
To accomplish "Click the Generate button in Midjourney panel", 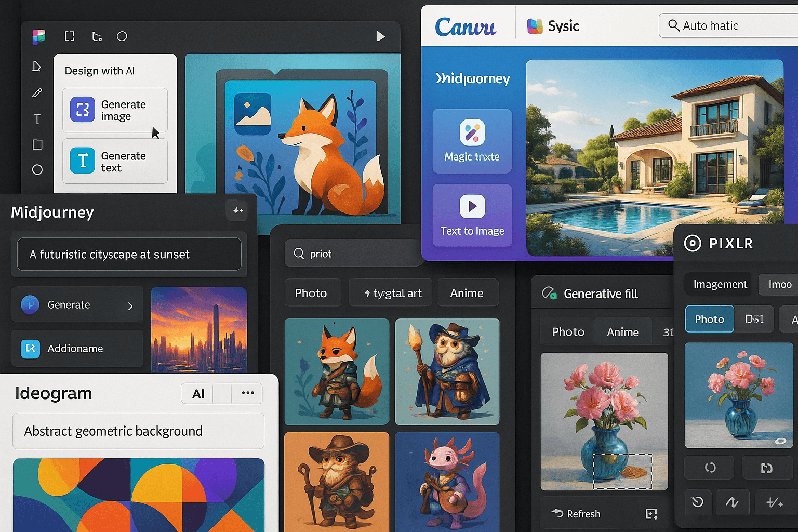I will click(x=77, y=304).
